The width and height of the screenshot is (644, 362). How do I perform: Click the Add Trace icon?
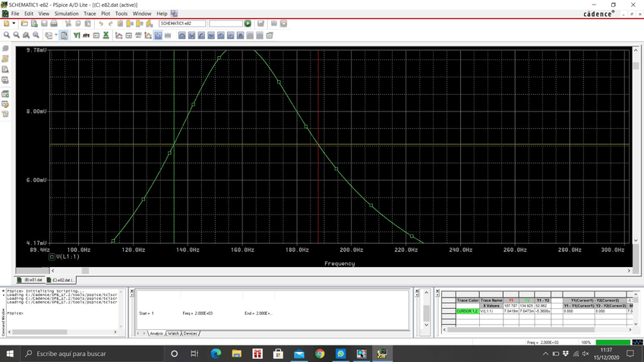(x=118, y=35)
